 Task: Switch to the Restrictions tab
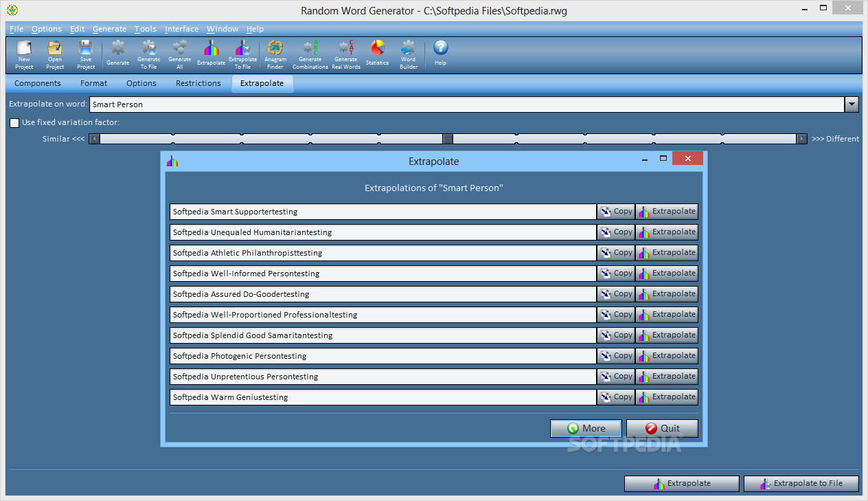[x=198, y=84]
